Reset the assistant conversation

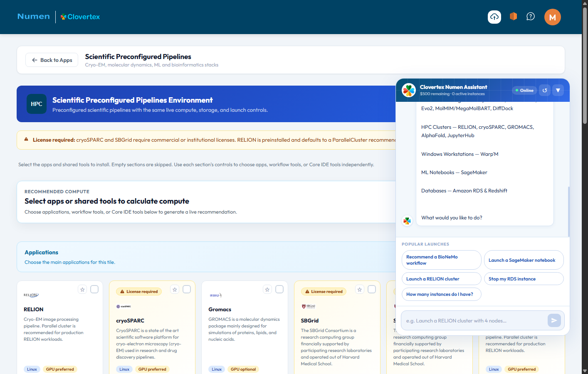[x=545, y=90]
